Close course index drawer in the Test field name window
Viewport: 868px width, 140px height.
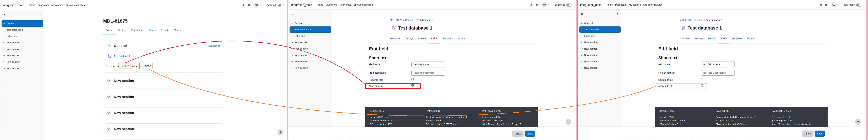click(x=292, y=14)
